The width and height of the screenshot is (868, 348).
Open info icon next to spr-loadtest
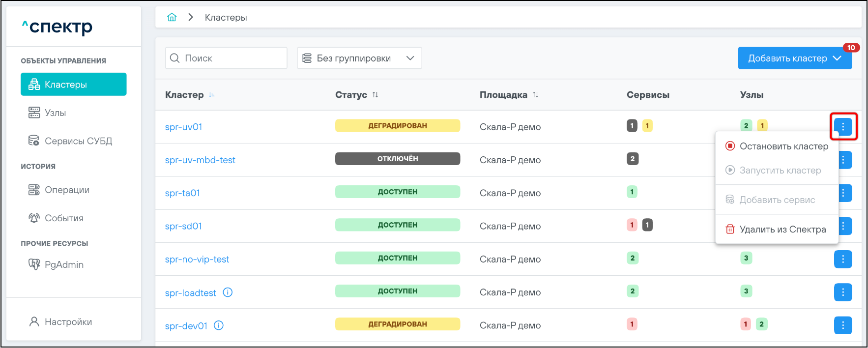[x=228, y=292]
